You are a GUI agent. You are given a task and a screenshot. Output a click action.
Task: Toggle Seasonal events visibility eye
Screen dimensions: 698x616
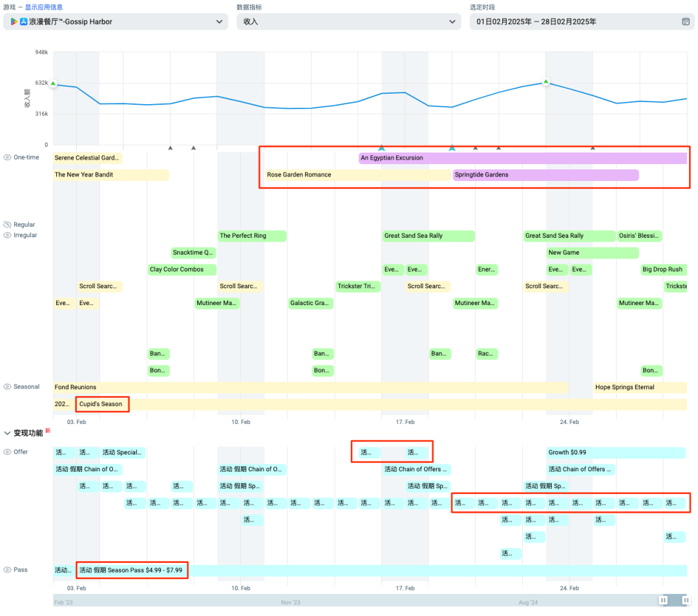tap(7, 387)
